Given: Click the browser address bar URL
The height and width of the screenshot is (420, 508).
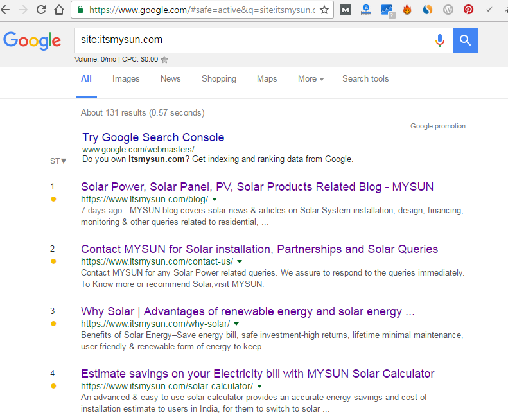Looking at the screenshot, I should click(202, 10).
